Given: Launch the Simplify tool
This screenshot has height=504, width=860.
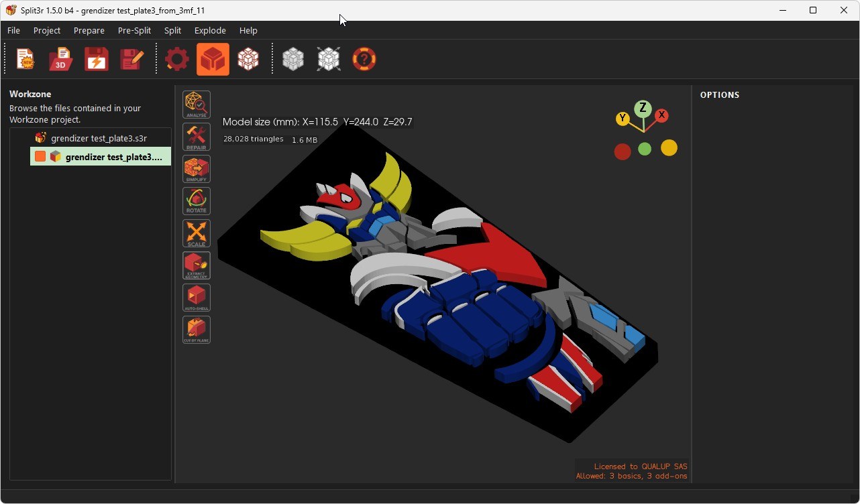Looking at the screenshot, I should pyautogui.click(x=197, y=169).
